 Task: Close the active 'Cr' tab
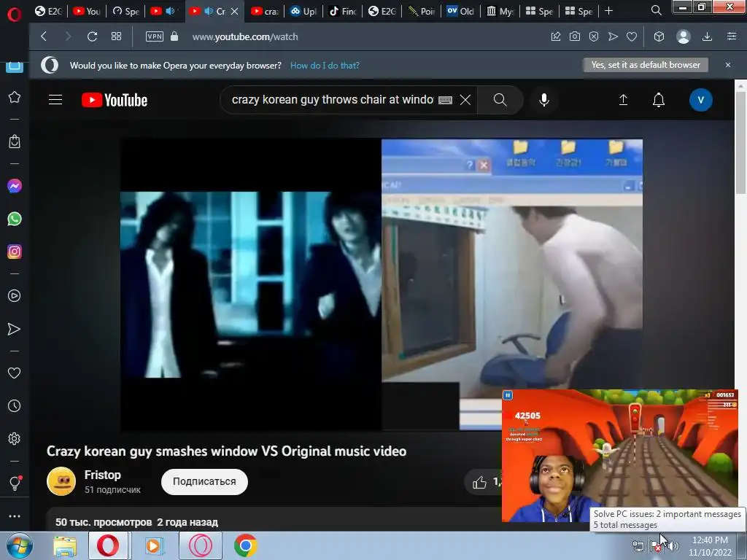point(234,11)
